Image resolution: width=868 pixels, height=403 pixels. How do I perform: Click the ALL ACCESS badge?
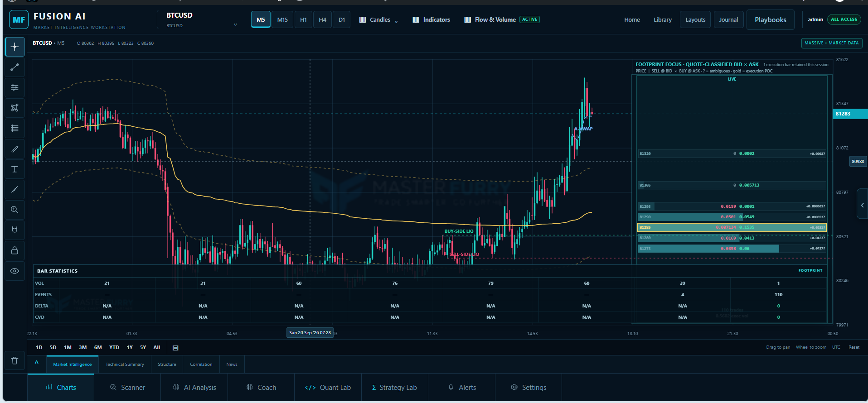[844, 19]
